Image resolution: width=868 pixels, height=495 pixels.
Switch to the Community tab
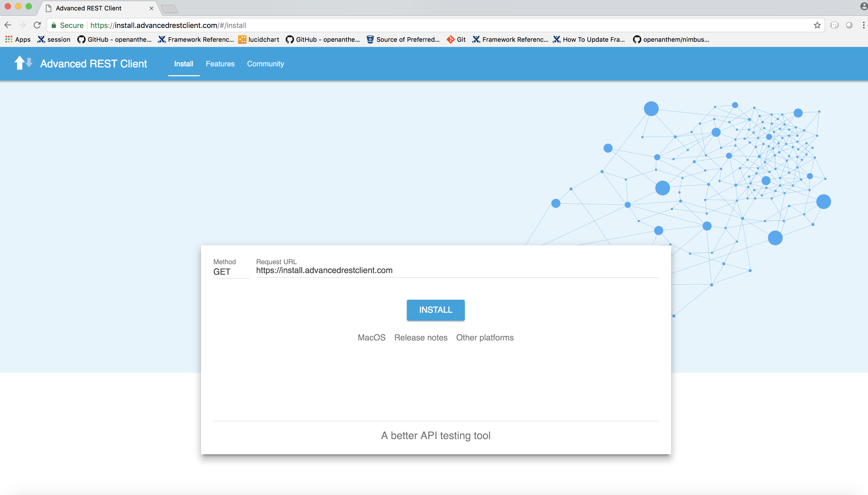(265, 64)
